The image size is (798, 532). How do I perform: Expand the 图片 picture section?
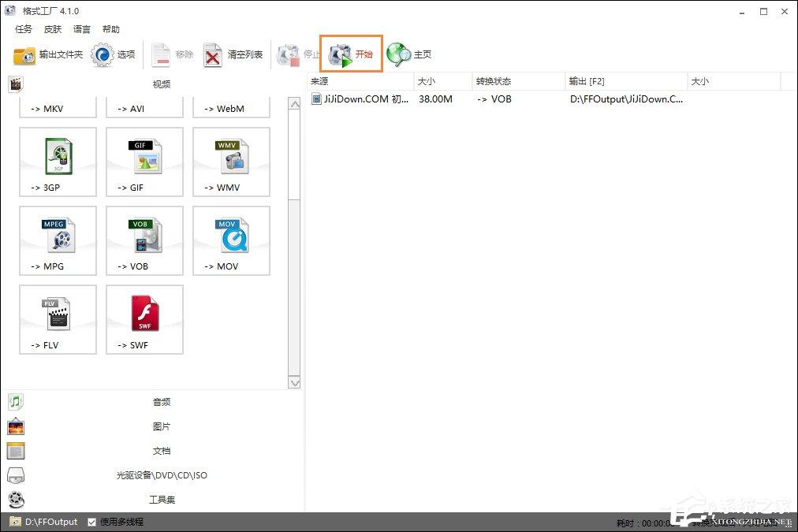click(162, 426)
